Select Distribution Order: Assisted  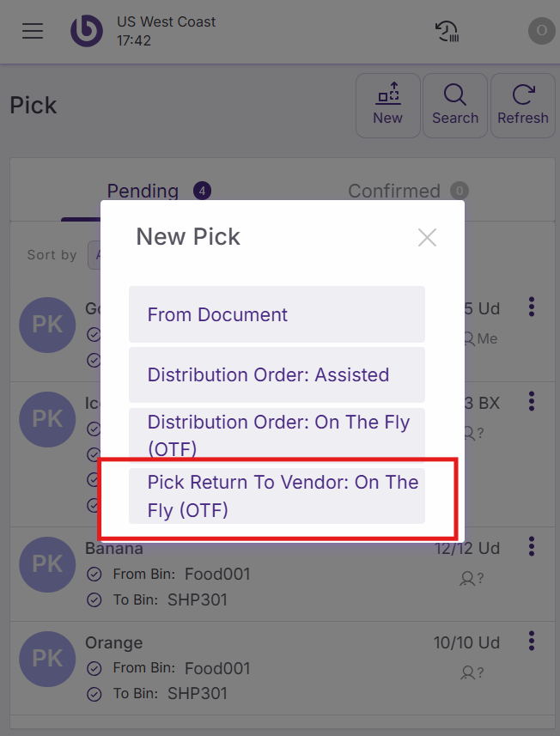tap(277, 374)
